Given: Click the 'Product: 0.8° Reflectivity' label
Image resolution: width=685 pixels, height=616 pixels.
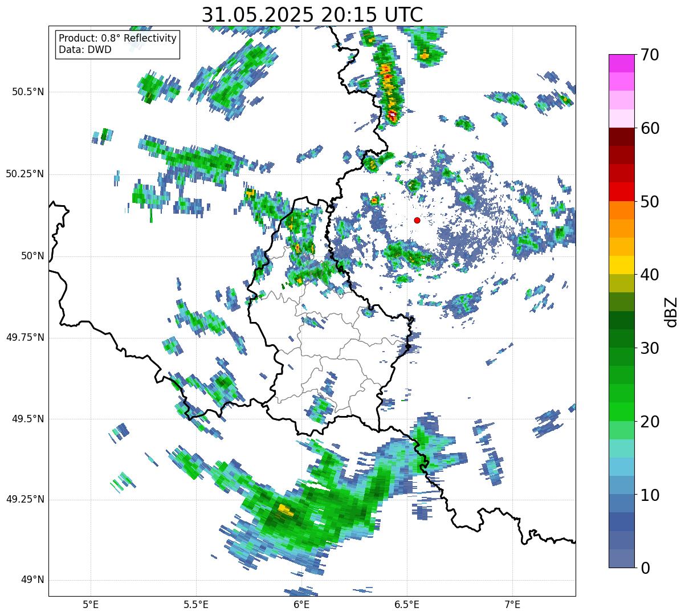Looking at the screenshot, I should click(x=118, y=38).
